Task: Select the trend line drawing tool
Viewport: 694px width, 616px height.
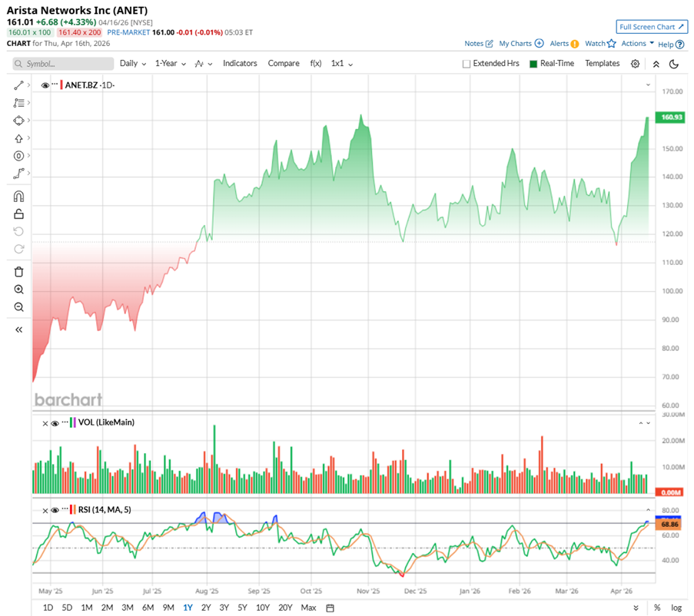Action: [x=18, y=84]
